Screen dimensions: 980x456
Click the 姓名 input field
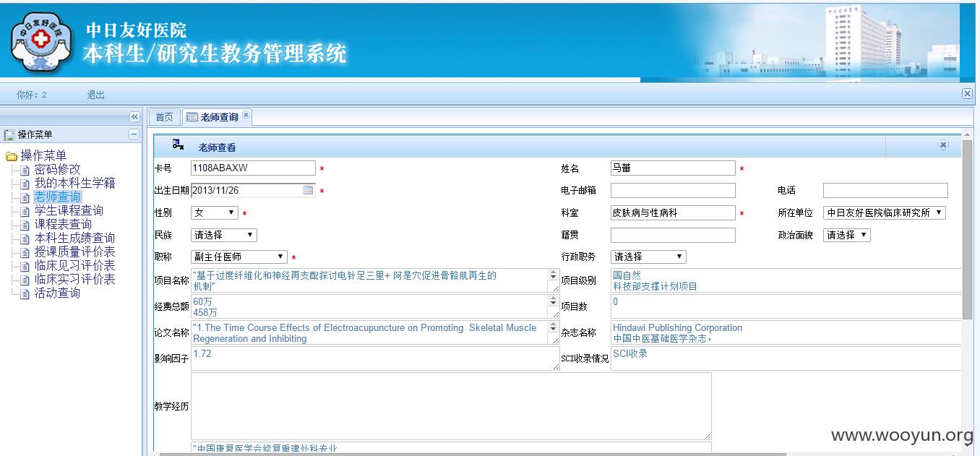tap(673, 168)
